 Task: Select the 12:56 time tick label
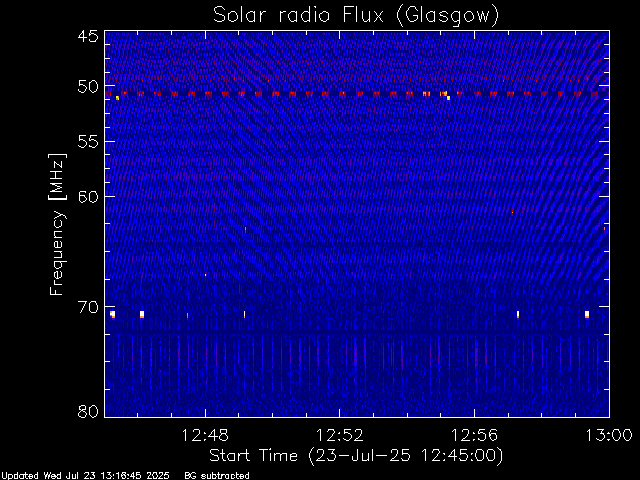[x=474, y=435]
